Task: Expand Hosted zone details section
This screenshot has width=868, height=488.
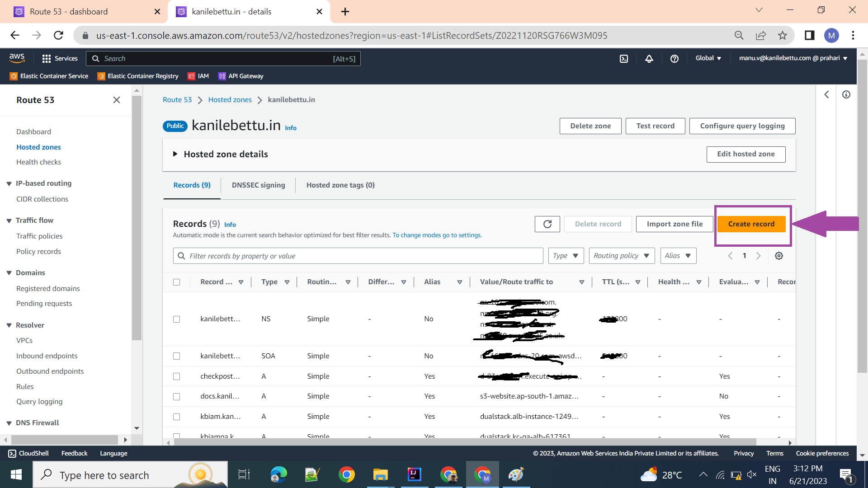Action: (221, 154)
